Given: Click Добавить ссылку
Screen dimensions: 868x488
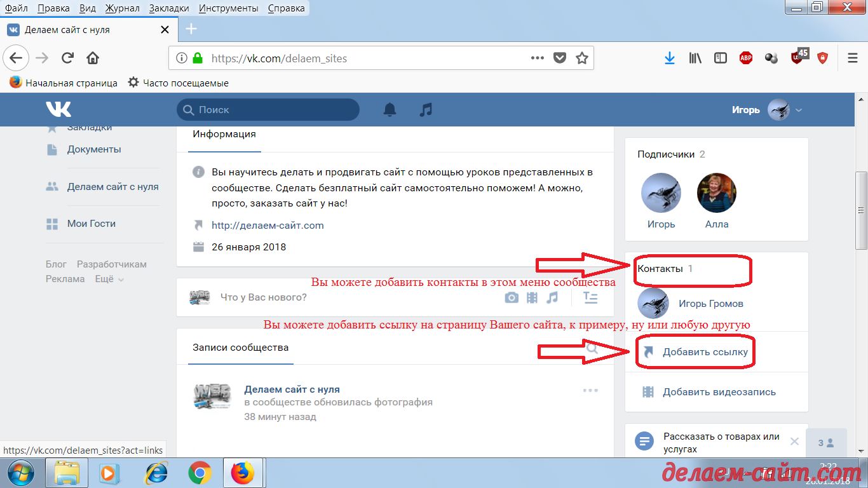Looking at the screenshot, I should click(705, 351).
